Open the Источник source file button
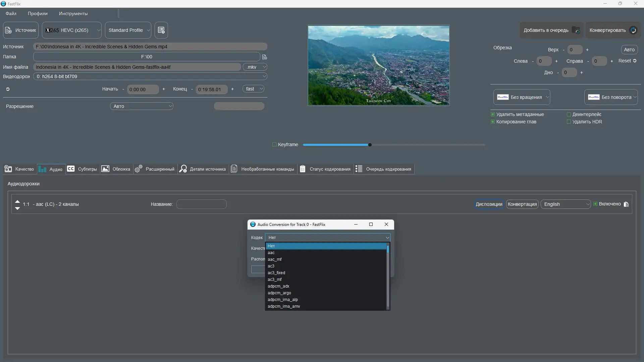 (x=21, y=30)
